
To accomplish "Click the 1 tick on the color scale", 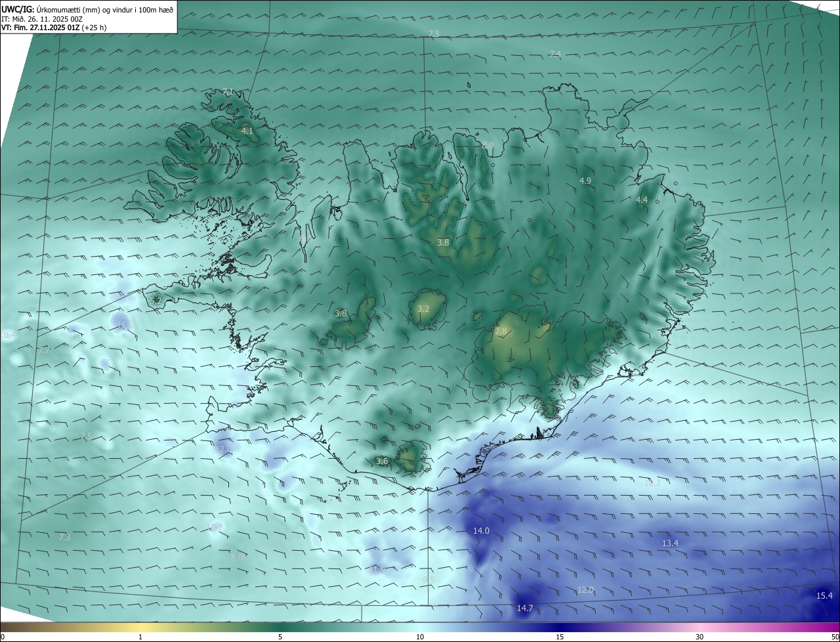I will pos(140,637).
